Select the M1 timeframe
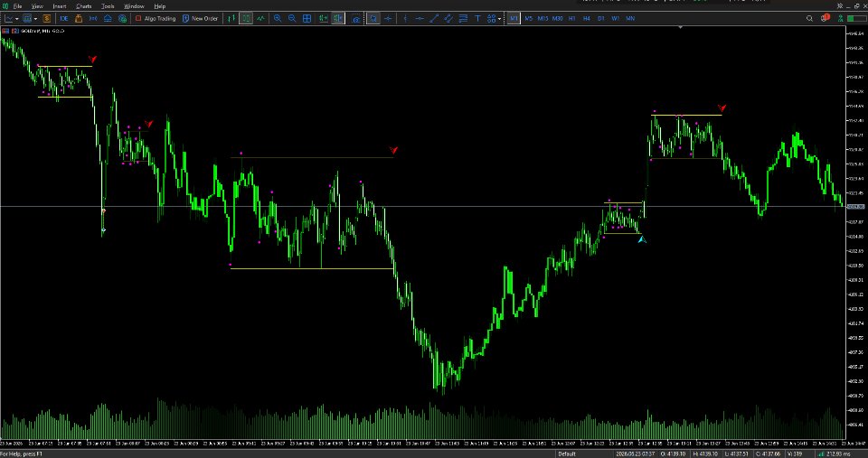The image size is (868, 458). click(514, 18)
